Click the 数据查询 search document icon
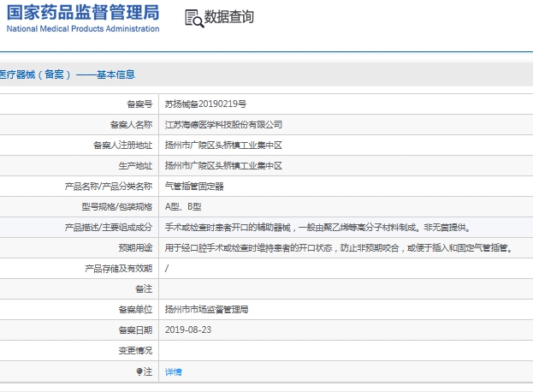 click(194, 18)
